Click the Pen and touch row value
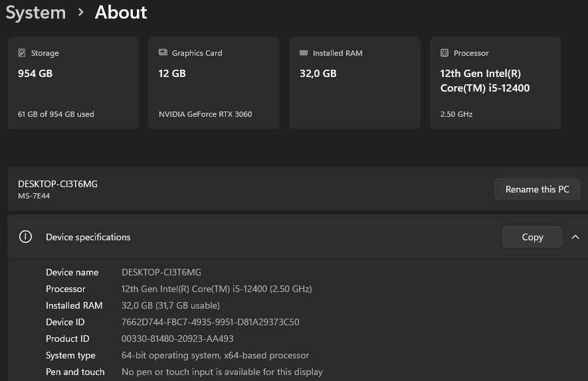 pos(222,372)
